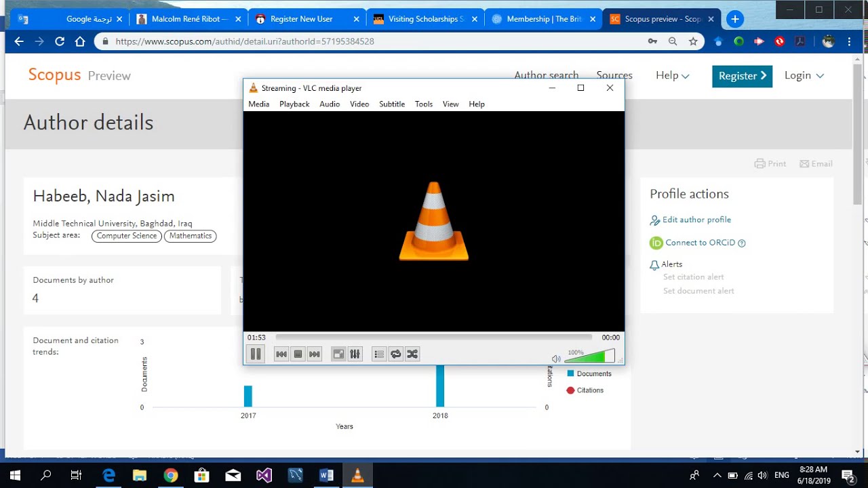
Task: Open Windows notification center
Action: (x=848, y=476)
